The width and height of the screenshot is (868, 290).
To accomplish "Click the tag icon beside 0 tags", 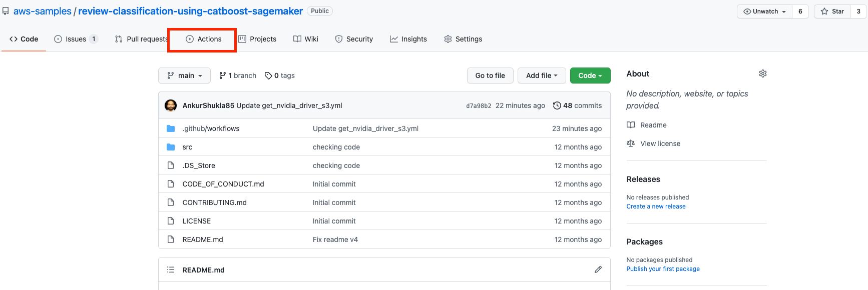I will (x=268, y=75).
